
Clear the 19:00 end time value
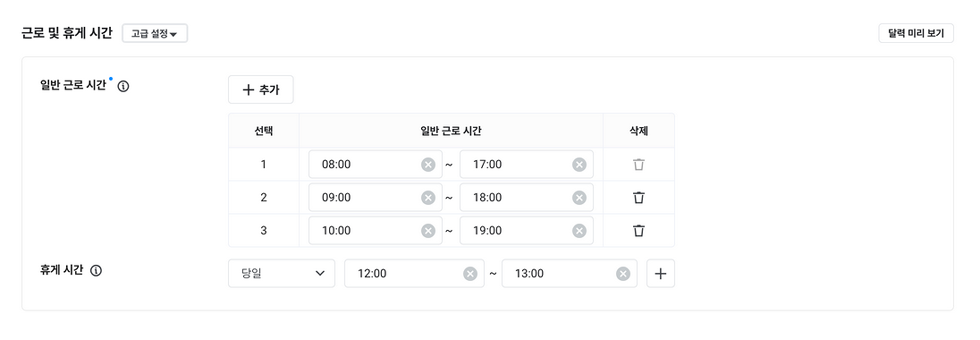point(579,231)
